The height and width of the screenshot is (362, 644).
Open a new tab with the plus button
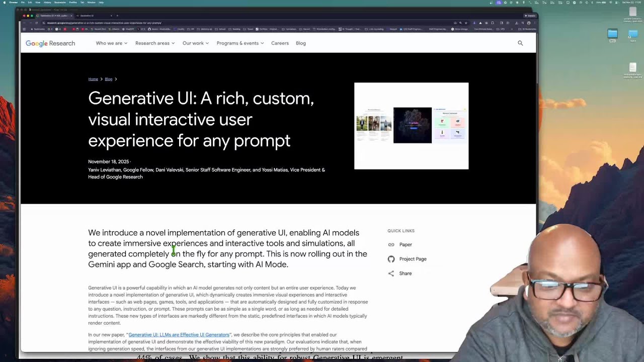(x=117, y=16)
